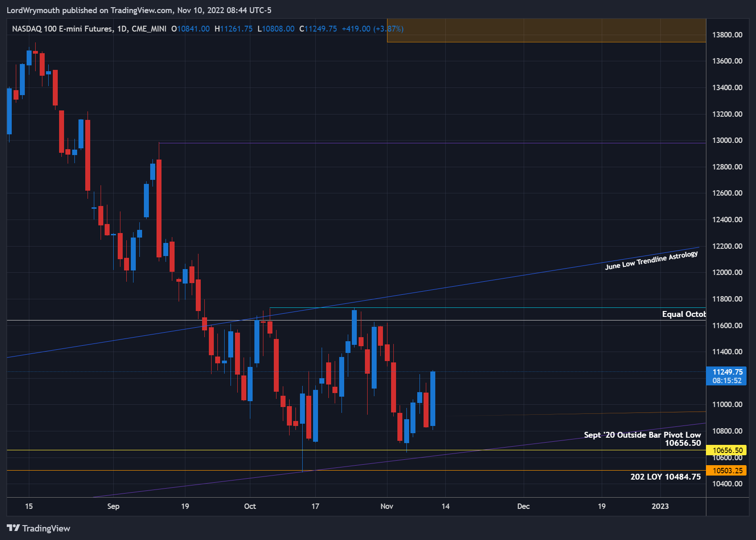Image resolution: width=756 pixels, height=540 pixels.
Task: Click the '2023' date axis label
Action: [660, 506]
